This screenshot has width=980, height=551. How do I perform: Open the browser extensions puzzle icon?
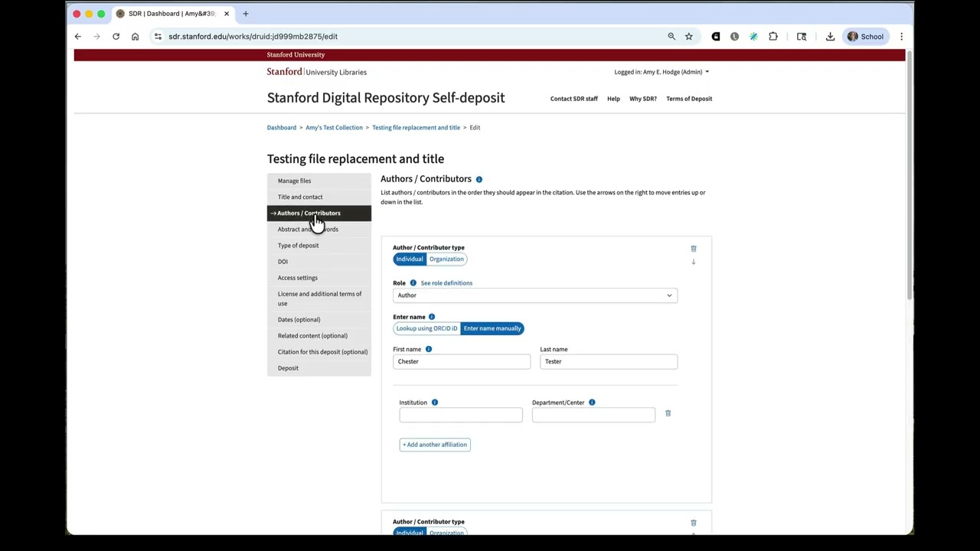click(x=773, y=37)
